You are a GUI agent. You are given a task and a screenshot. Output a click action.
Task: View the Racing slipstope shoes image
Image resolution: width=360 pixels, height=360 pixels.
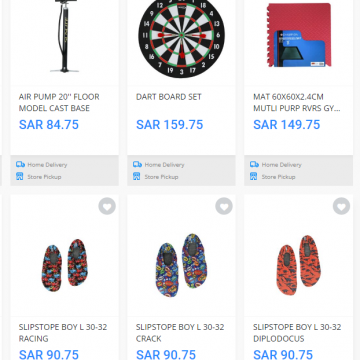[64, 265]
